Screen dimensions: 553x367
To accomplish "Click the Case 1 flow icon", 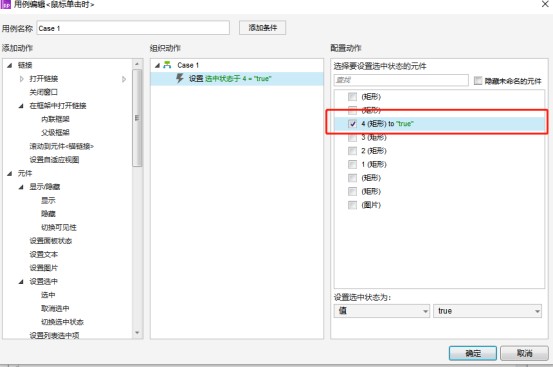I will click(168, 65).
